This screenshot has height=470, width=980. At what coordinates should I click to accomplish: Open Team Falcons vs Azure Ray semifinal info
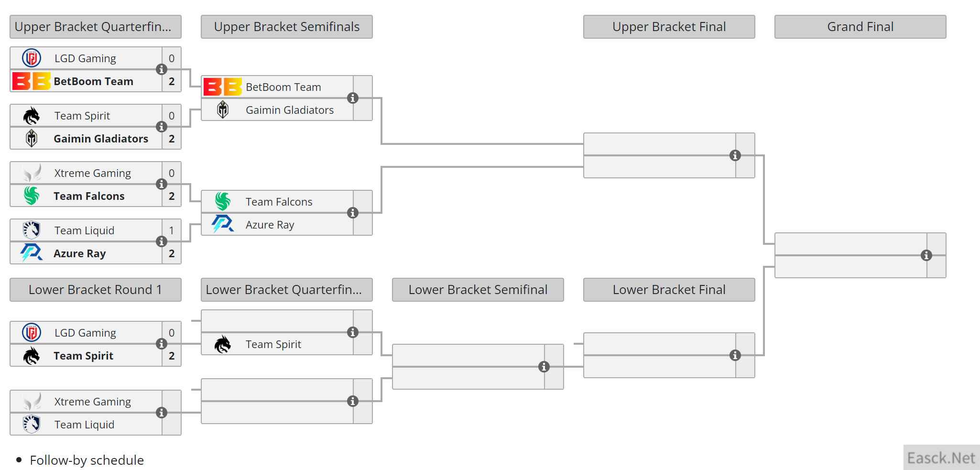tap(353, 213)
